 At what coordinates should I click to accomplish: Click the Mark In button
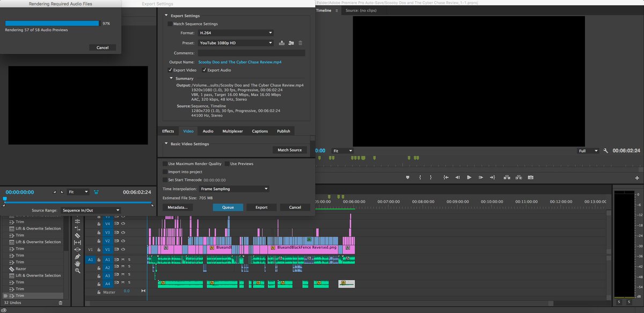click(x=420, y=177)
